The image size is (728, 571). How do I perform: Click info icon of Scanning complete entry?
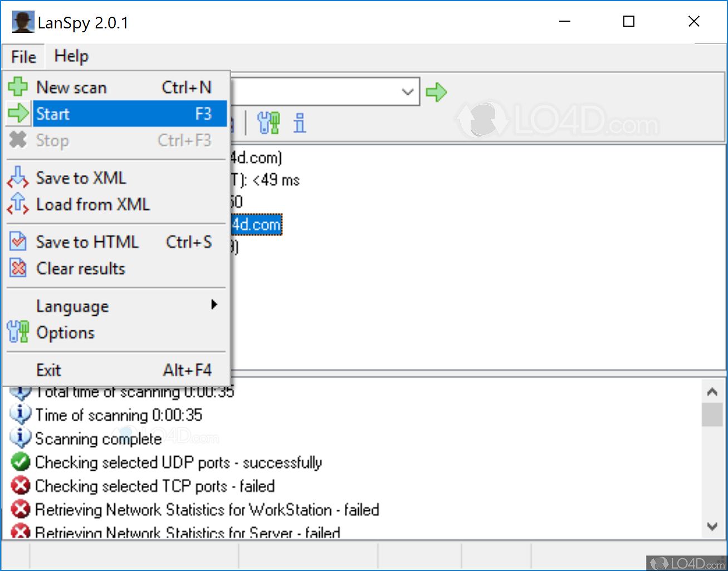click(x=21, y=437)
